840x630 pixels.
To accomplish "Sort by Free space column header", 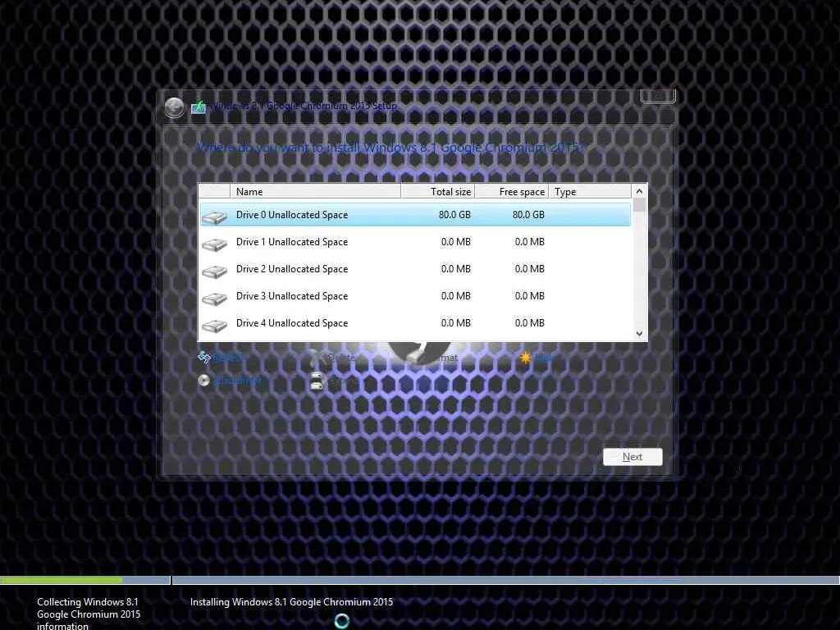I will 512,191.
